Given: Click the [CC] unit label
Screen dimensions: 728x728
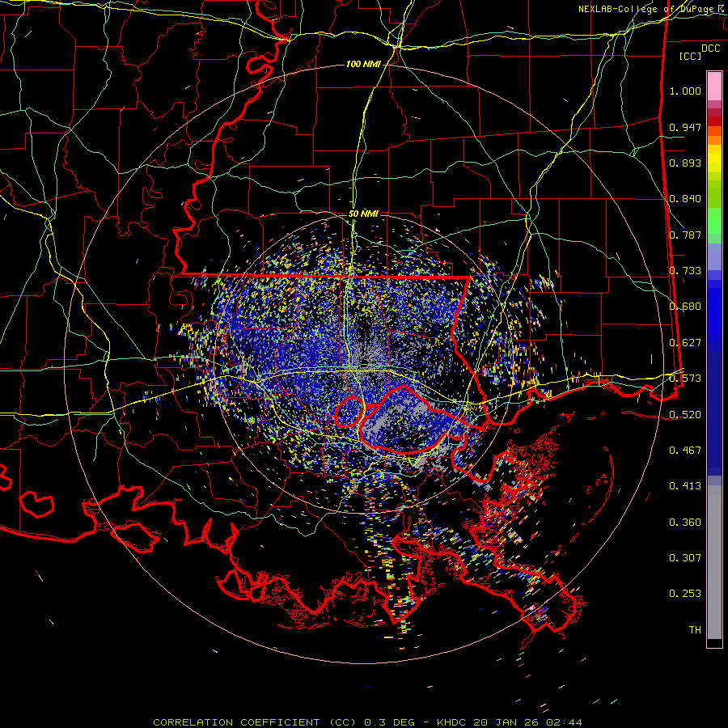Looking at the screenshot, I should click(691, 56).
